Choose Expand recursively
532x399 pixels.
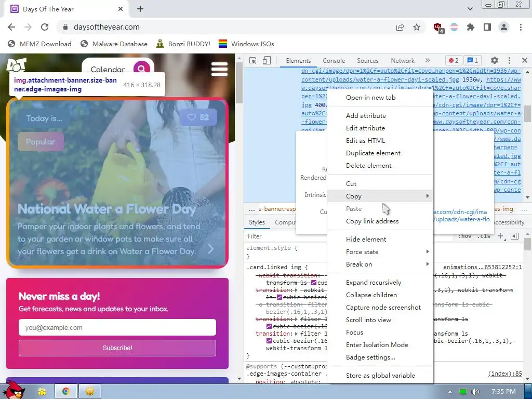pyautogui.click(x=380, y=282)
